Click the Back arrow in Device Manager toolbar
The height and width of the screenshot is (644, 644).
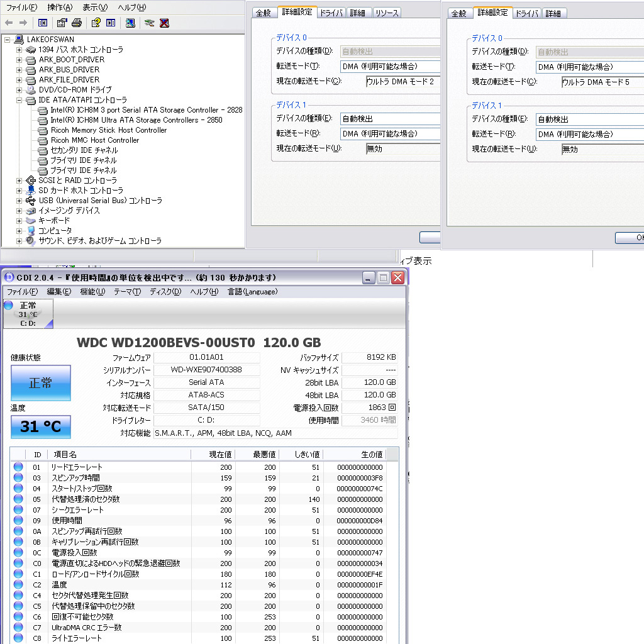pos(9,23)
